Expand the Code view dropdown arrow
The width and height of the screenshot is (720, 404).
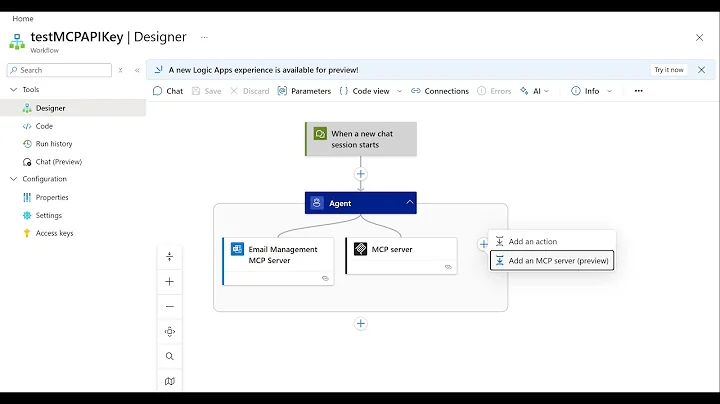click(x=399, y=91)
